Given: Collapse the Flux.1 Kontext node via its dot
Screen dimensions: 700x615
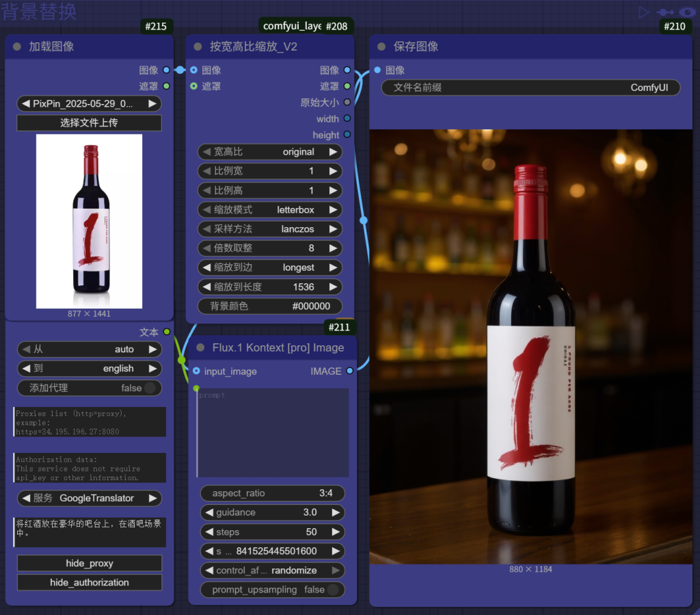Looking at the screenshot, I should click(x=200, y=348).
